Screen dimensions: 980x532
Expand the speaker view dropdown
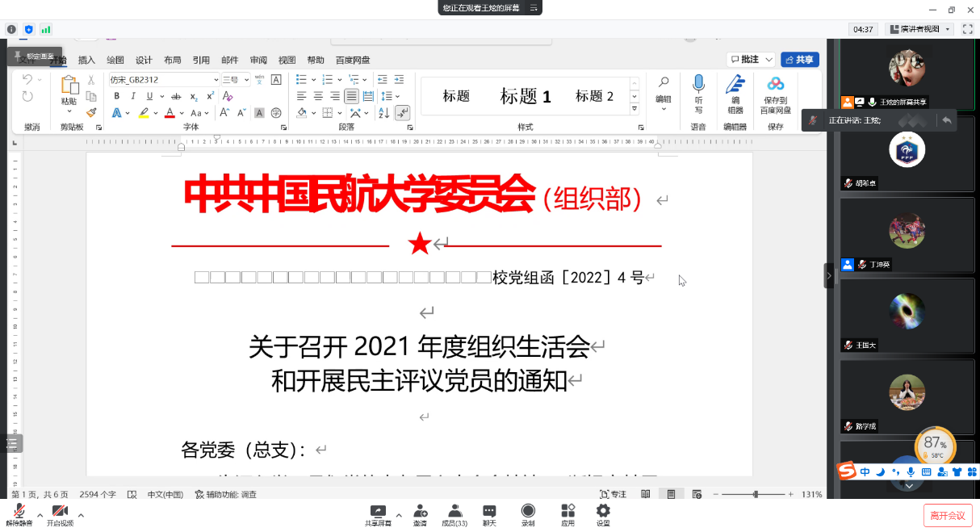pos(920,29)
